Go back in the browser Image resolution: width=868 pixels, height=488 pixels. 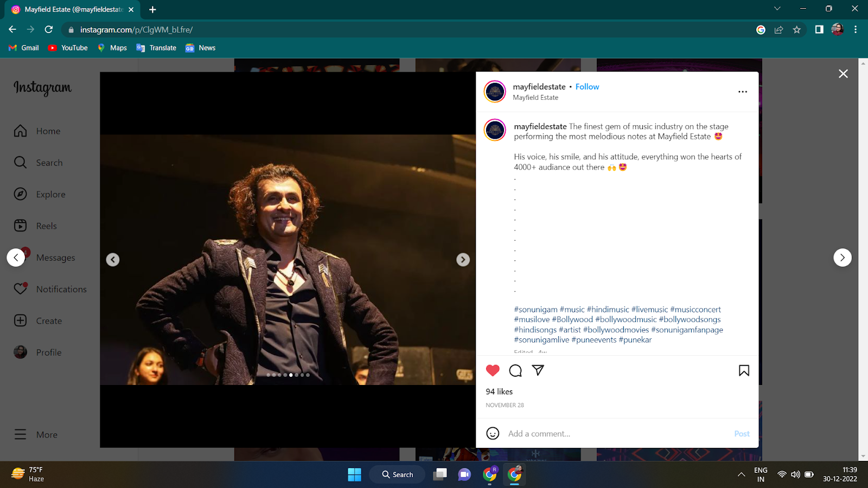(12, 29)
